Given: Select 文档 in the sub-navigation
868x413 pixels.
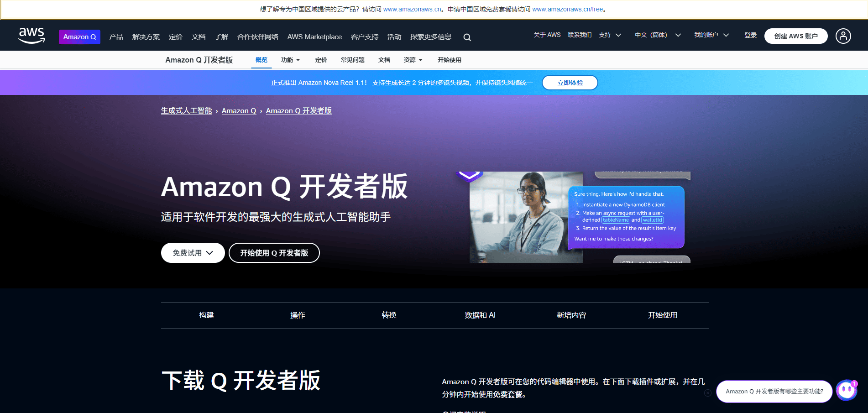Looking at the screenshot, I should [x=384, y=60].
